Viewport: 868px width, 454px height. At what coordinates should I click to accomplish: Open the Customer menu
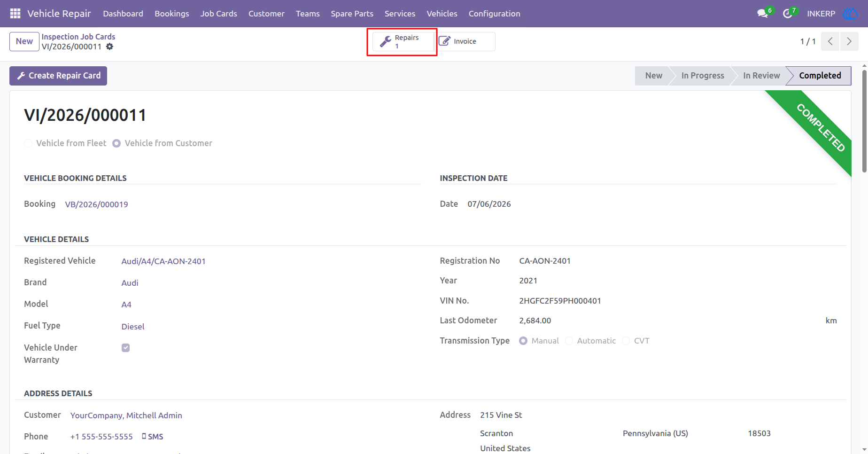point(266,14)
